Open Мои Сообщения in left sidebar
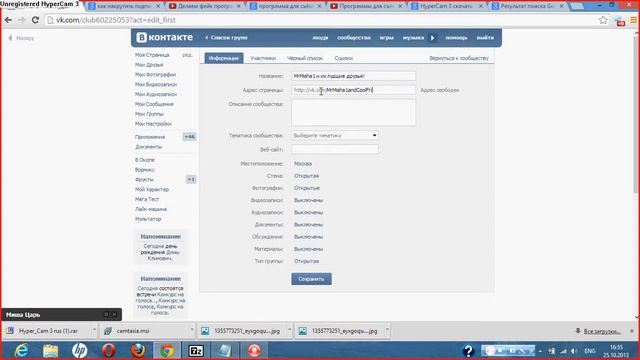Image resolution: width=640 pixels, height=360 pixels. (154, 104)
